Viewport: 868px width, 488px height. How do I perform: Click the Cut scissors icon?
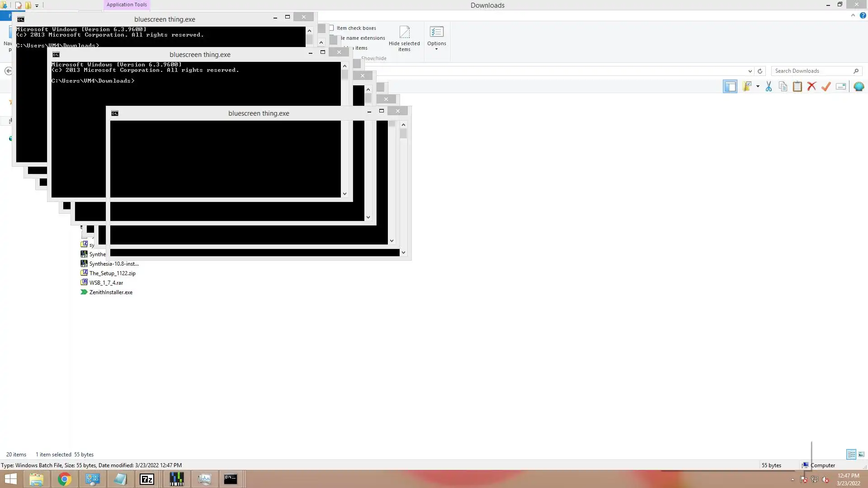tap(769, 87)
